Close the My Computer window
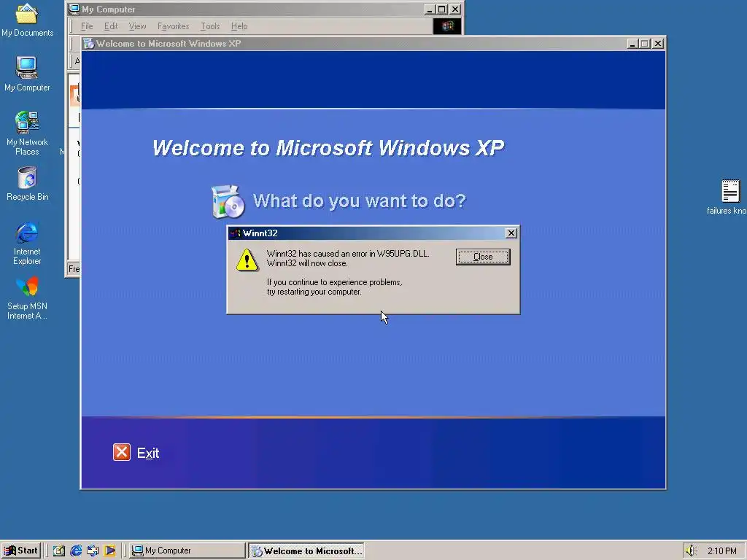Image resolution: width=747 pixels, height=560 pixels. point(455,9)
